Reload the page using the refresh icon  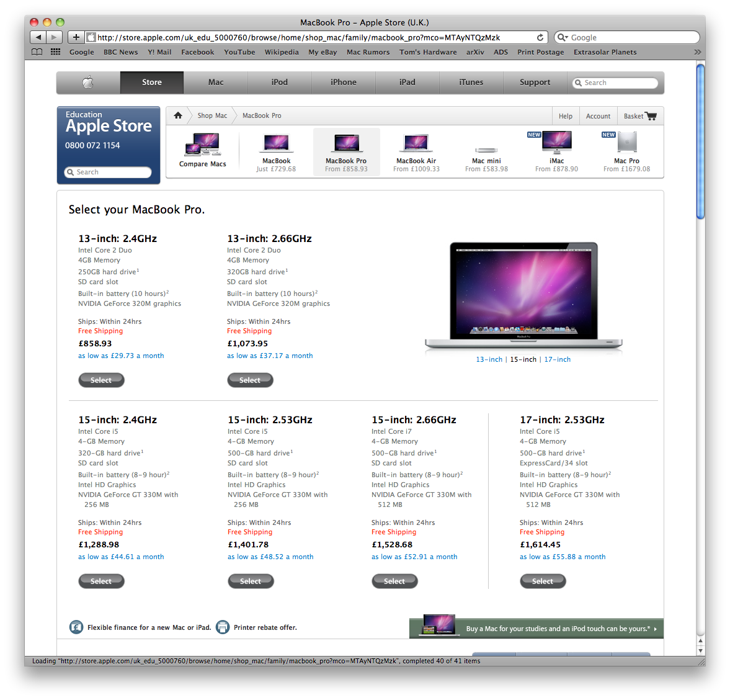(540, 37)
